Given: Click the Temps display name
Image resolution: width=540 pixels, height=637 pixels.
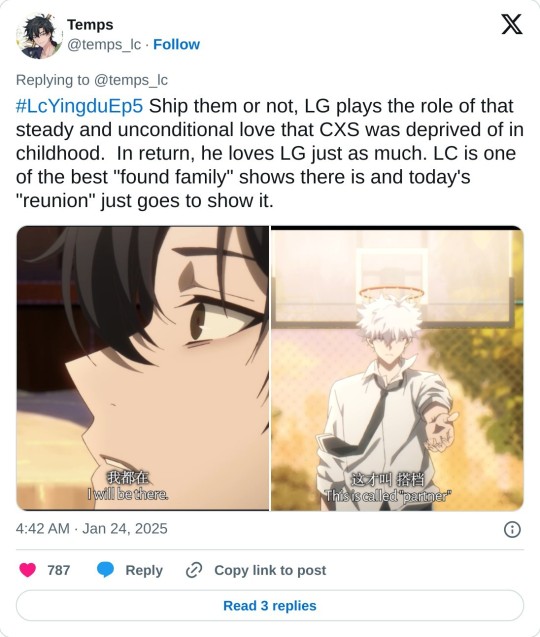Looking at the screenshot, I should (90, 24).
